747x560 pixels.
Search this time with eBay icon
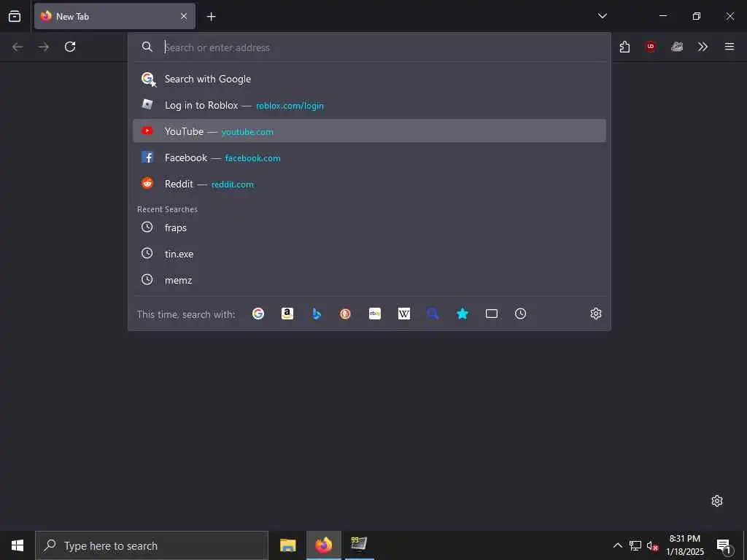[x=375, y=314]
